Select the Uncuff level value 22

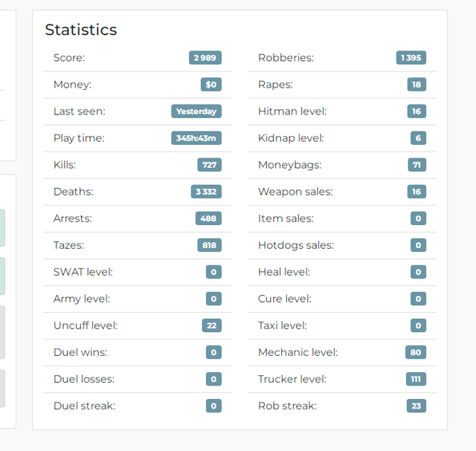click(211, 325)
